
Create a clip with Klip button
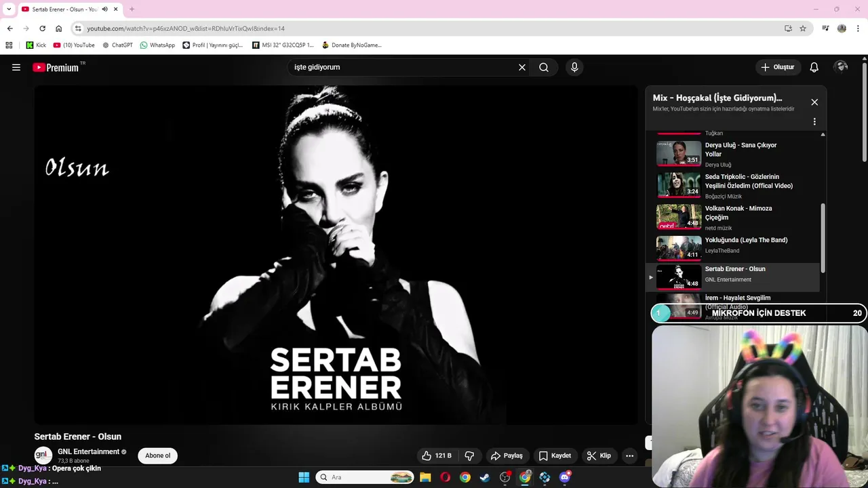[599, 455]
